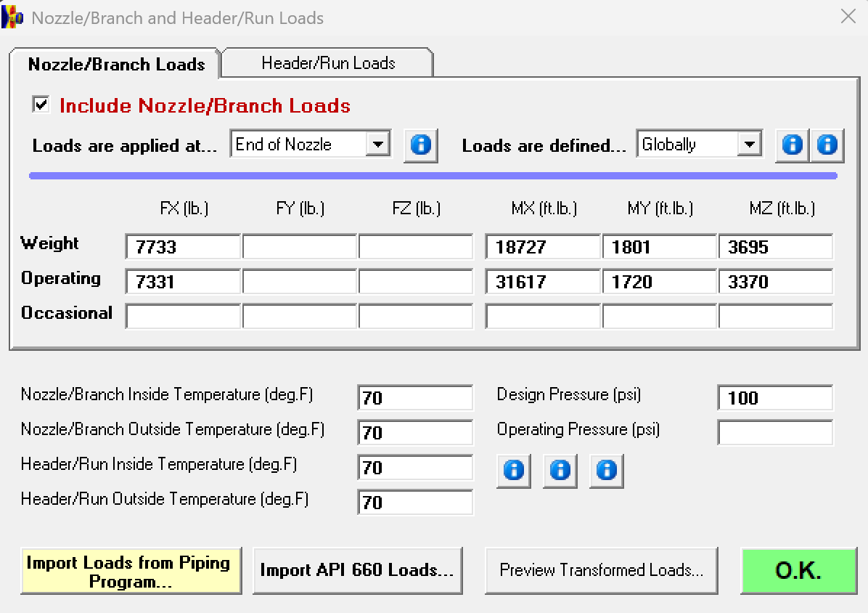Click Import API 660 Loads
868x613 pixels.
357,570
